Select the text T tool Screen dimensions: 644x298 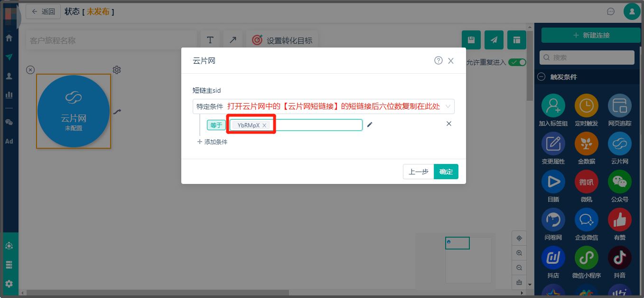[x=210, y=40]
